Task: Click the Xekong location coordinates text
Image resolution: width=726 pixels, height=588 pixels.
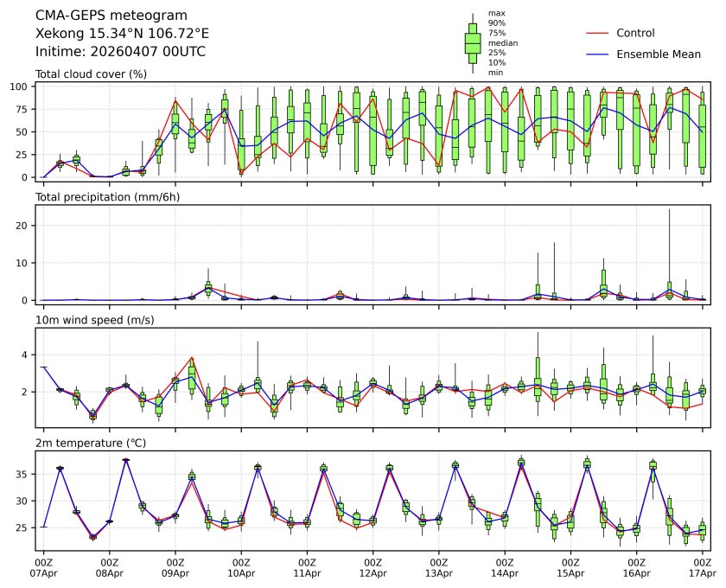Action: coord(122,34)
